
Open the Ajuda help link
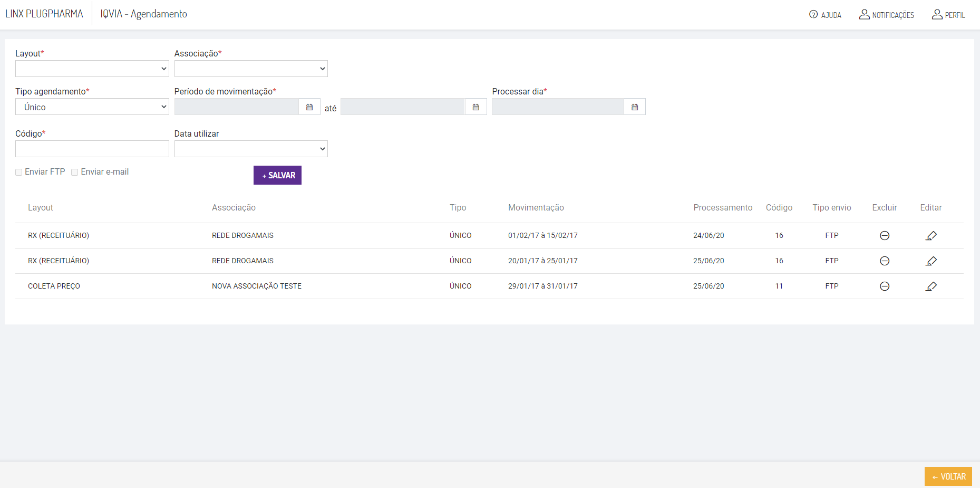825,15
